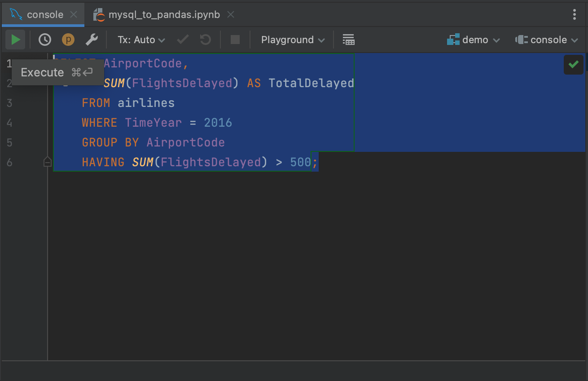Click the AS keyword on line 2
This screenshot has height=381, width=588.
254,83
